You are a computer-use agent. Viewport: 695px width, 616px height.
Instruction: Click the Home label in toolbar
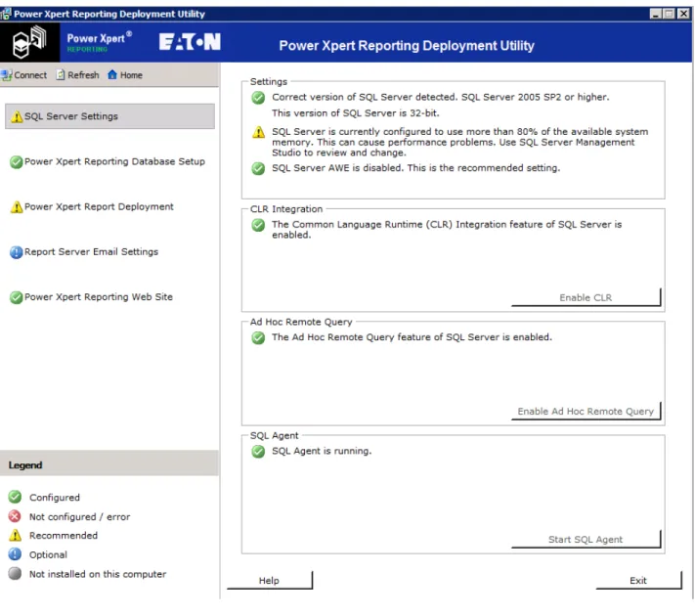coord(131,75)
